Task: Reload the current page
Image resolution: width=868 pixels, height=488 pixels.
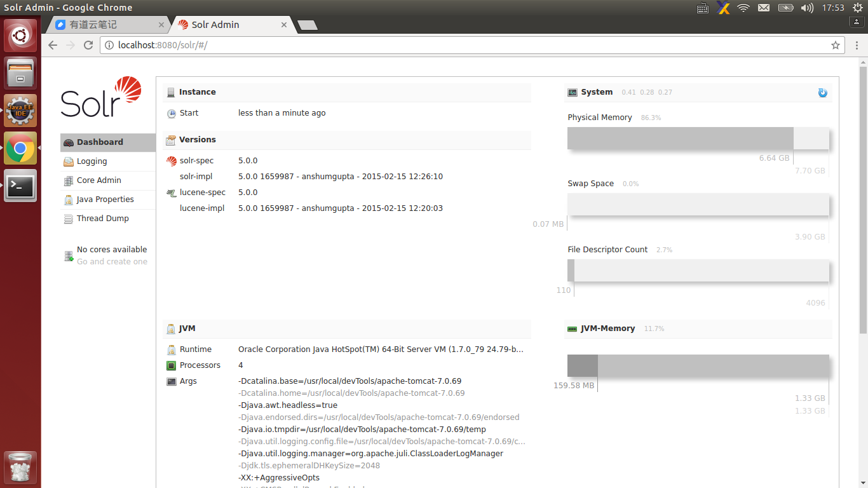Action: pos(88,45)
